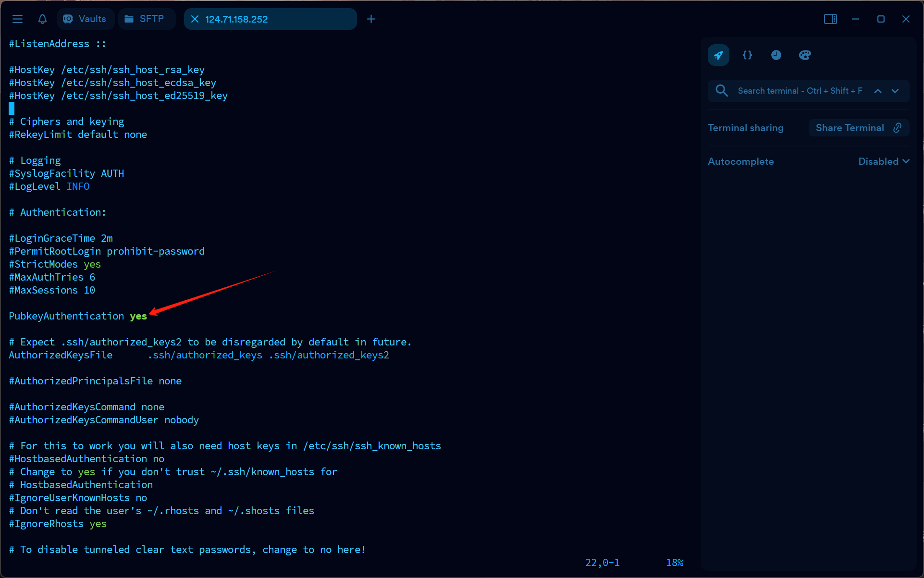Click the notifications bell icon

pyautogui.click(x=42, y=19)
